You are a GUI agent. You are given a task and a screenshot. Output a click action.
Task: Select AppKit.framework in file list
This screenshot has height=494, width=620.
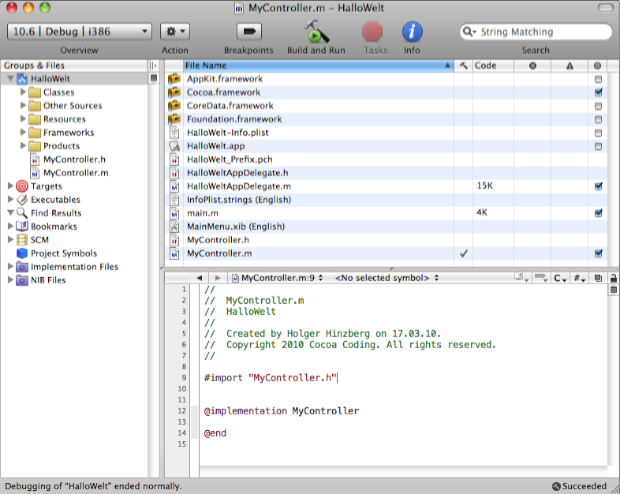coord(224,79)
